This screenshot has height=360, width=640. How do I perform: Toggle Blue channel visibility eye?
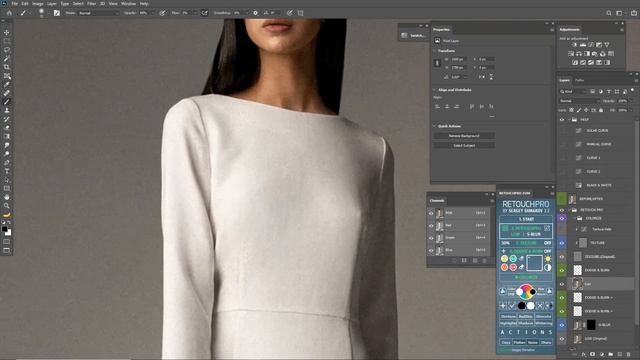click(x=431, y=250)
